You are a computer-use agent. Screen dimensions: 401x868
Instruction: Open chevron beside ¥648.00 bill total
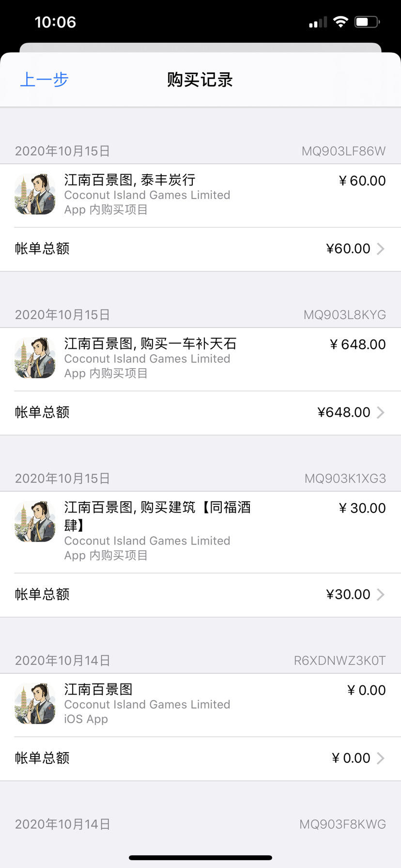point(381,412)
